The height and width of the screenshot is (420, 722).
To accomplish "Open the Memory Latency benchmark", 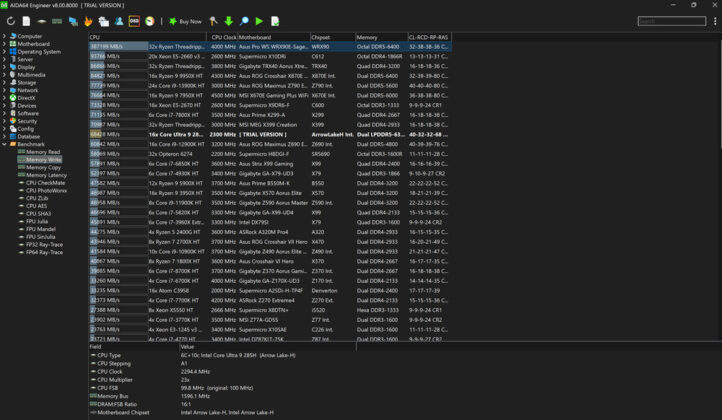I will coord(46,175).
